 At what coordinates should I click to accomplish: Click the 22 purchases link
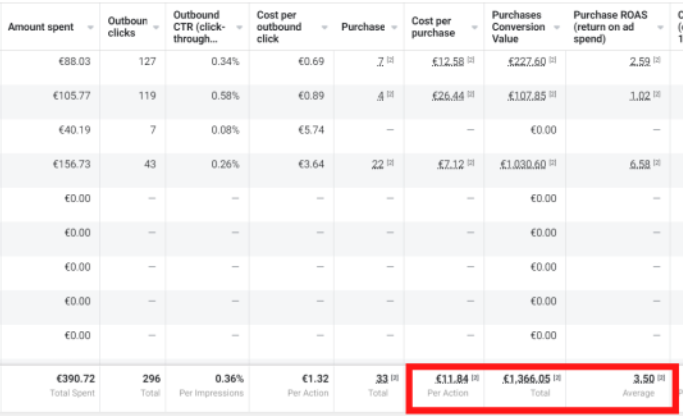coord(378,164)
